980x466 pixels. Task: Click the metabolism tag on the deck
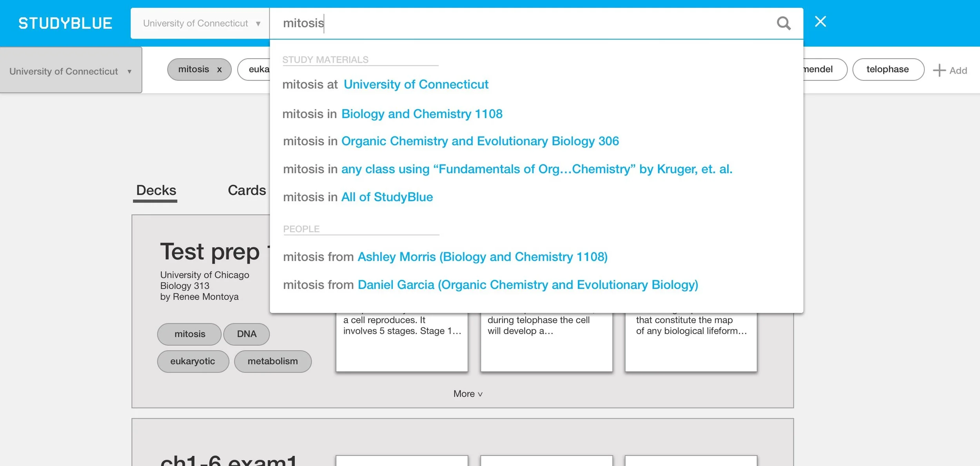273,361
